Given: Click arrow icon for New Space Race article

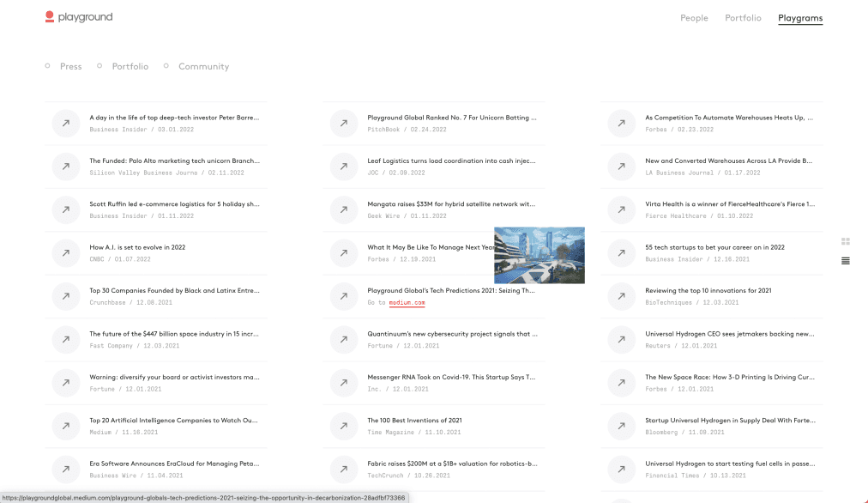Looking at the screenshot, I should tap(622, 382).
